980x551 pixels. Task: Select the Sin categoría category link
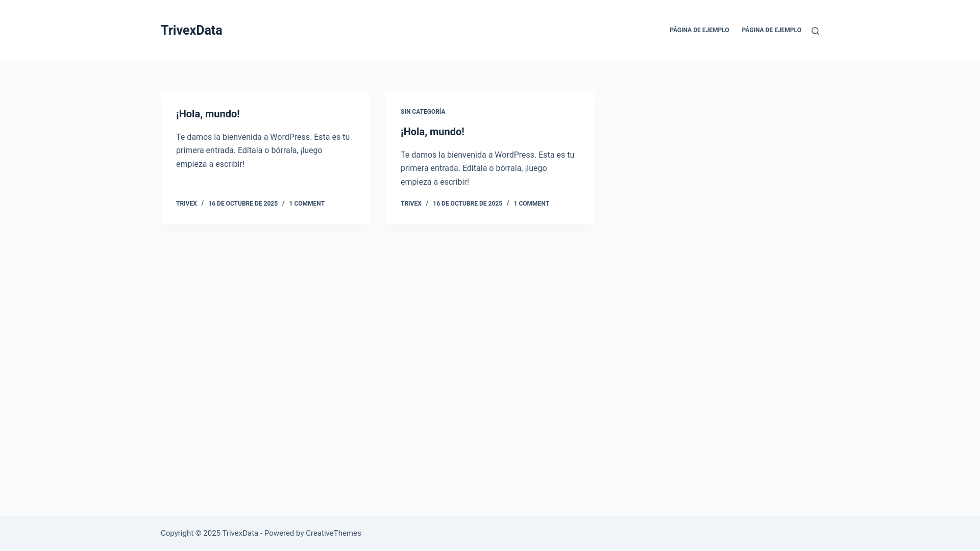(423, 112)
